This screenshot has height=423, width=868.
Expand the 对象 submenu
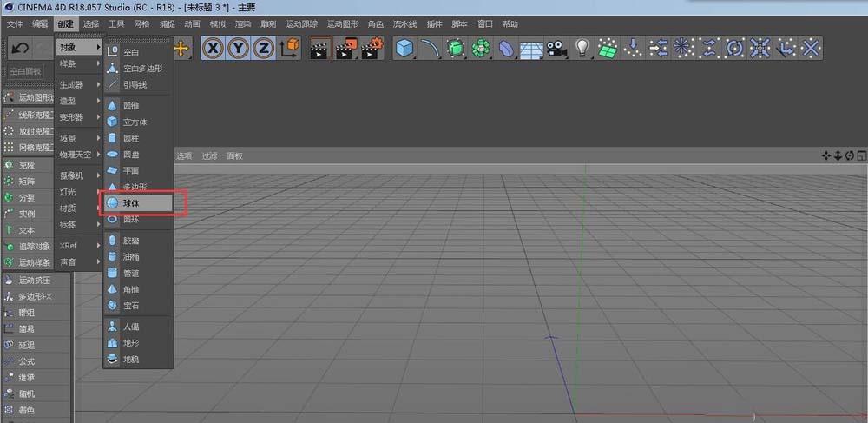(x=79, y=48)
